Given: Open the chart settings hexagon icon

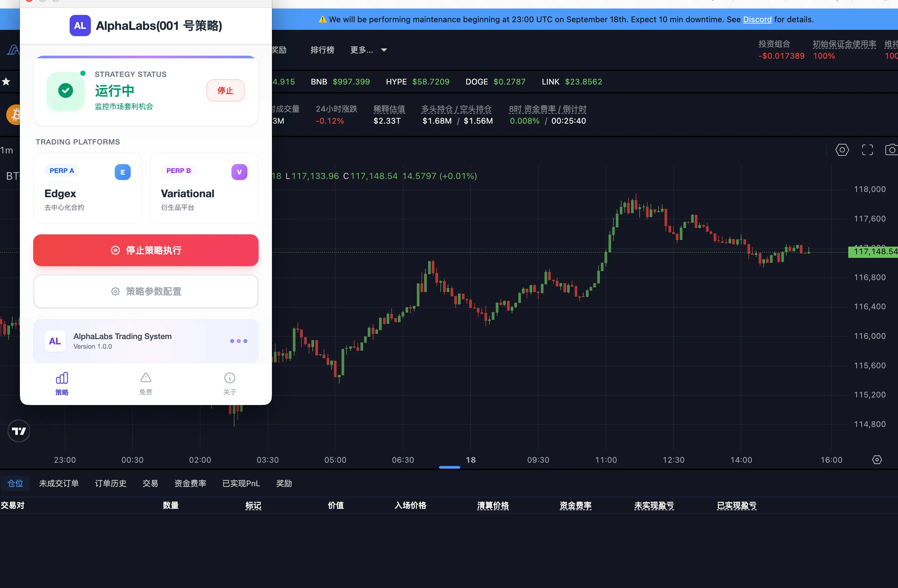Looking at the screenshot, I should (842, 150).
